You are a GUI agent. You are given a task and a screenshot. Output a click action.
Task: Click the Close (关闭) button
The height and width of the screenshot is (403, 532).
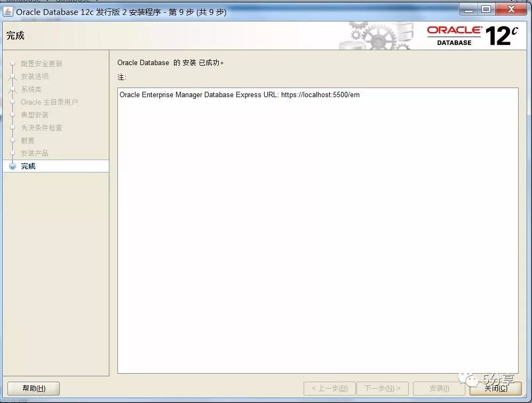click(495, 389)
